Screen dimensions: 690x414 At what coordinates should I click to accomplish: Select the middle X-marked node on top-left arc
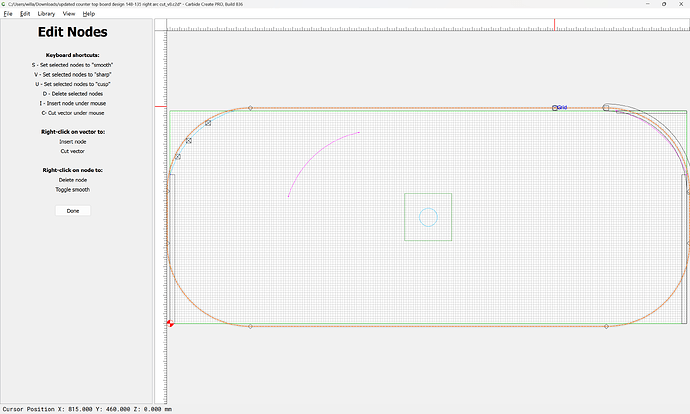(x=189, y=140)
